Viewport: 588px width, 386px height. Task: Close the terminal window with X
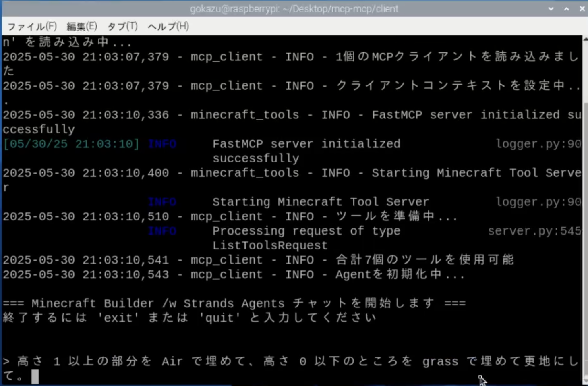pyautogui.click(x=582, y=9)
